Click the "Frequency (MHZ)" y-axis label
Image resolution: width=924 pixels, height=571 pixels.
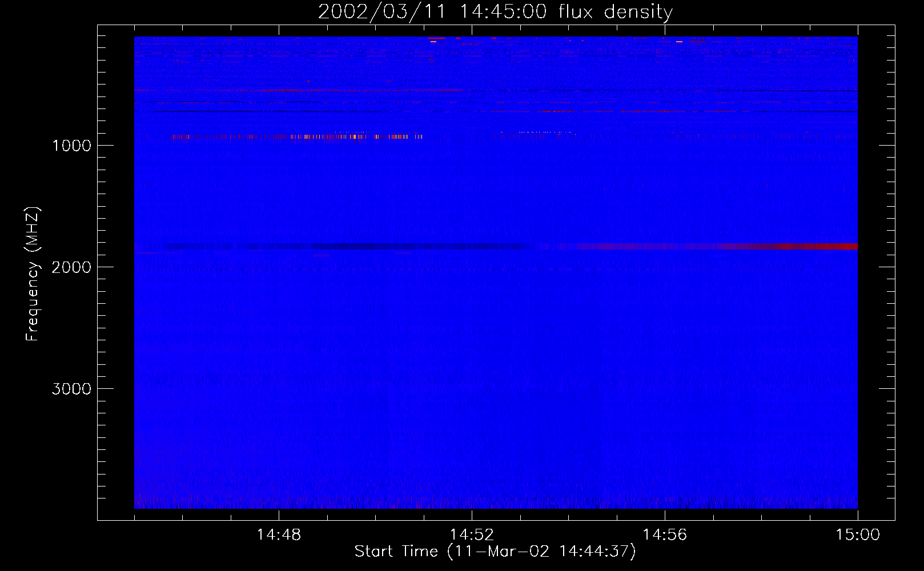click(33, 274)
